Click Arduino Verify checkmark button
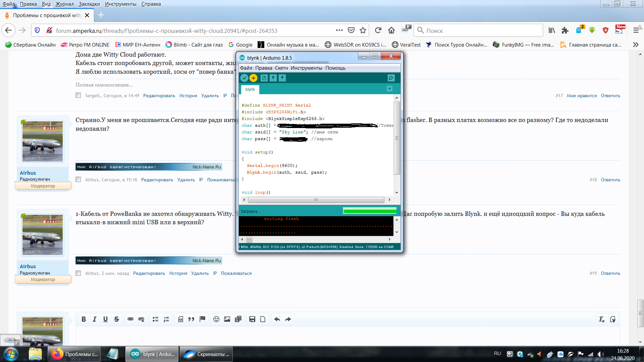 click(x=244, y=78)
